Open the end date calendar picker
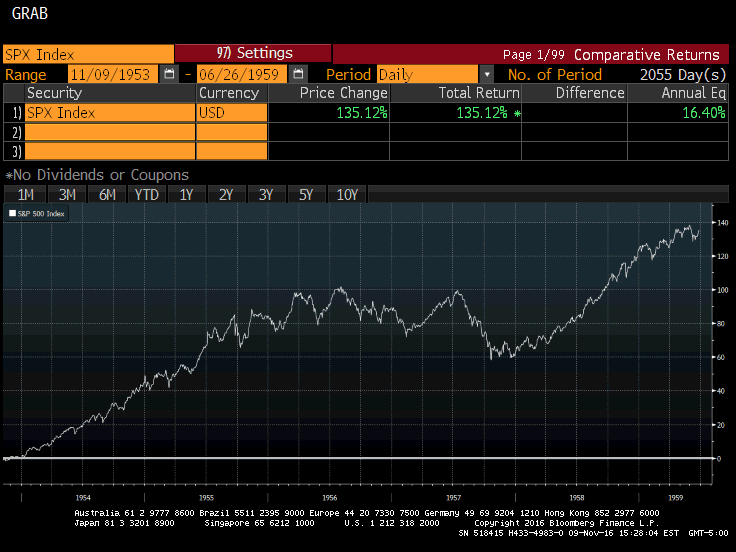Viewport: 736px width, 552px height. click(298, 74)
